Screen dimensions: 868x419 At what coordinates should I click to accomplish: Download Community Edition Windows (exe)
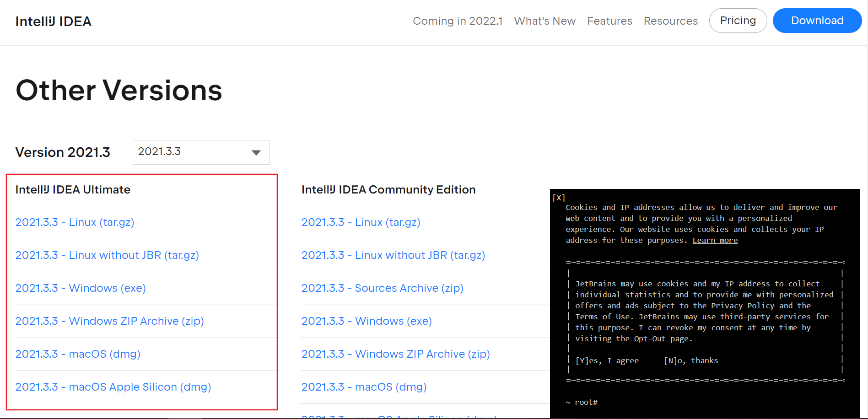point(367,321)
